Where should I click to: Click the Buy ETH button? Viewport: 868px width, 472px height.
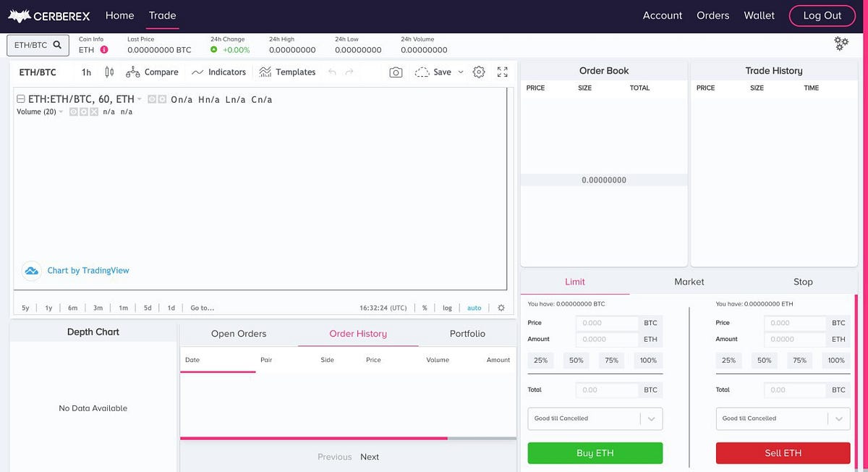point(595,453)
